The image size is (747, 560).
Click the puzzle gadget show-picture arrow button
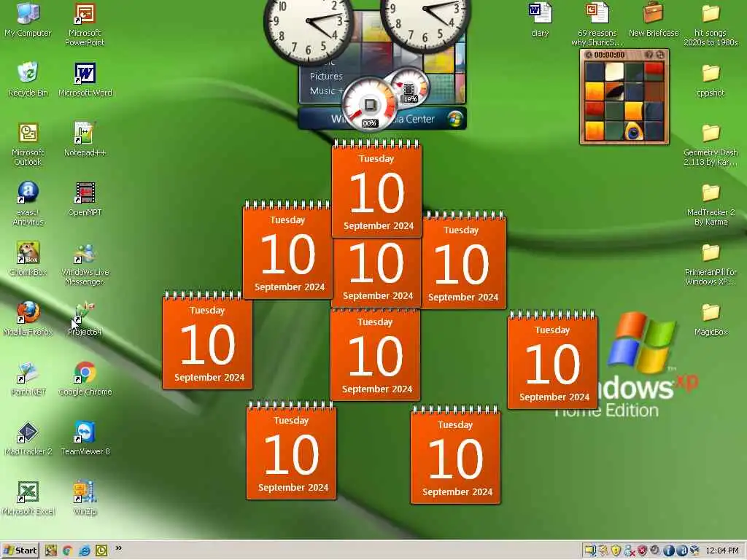click(x=589, y=55)
